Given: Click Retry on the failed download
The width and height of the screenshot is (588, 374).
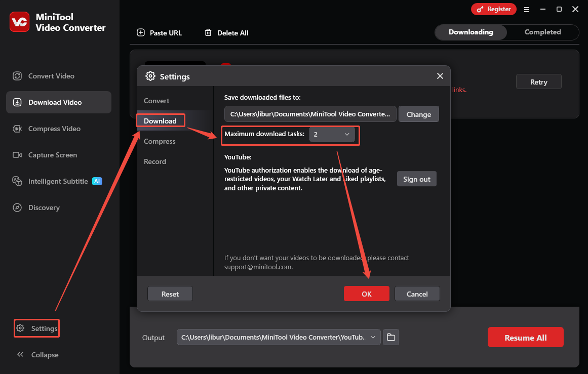Looking at the screenshot, I should click(538, 81).
